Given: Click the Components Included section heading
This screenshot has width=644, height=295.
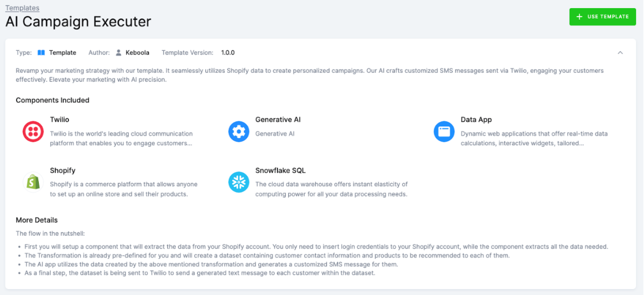Looking at the screenshot, I should [x=52, y=100].
